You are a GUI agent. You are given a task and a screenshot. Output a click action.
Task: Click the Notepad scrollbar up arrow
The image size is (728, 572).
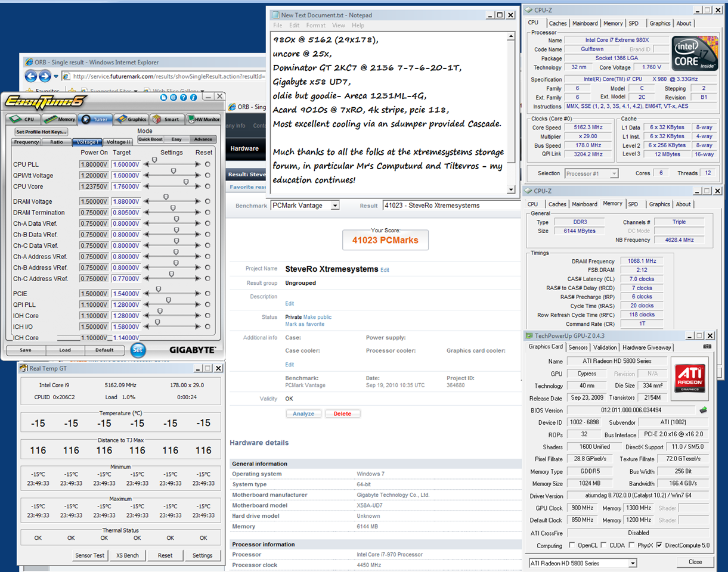coord(511,36)
